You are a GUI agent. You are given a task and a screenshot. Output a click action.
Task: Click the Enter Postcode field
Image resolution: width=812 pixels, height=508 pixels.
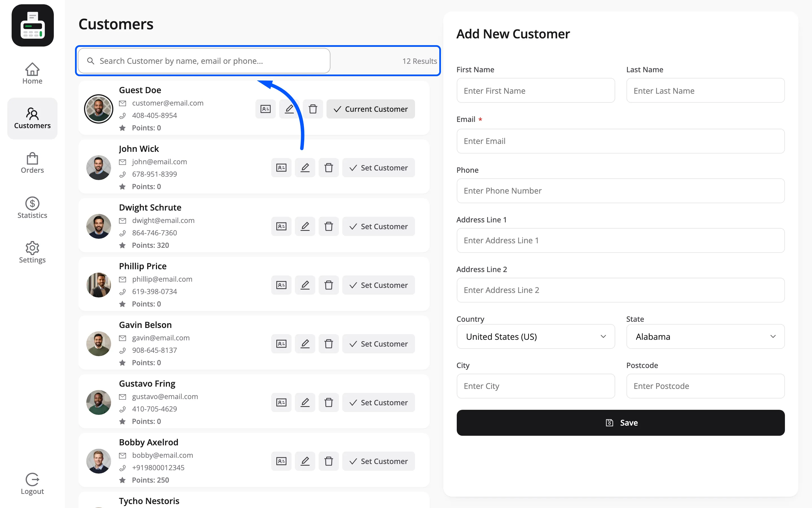(x=705, y=386)
